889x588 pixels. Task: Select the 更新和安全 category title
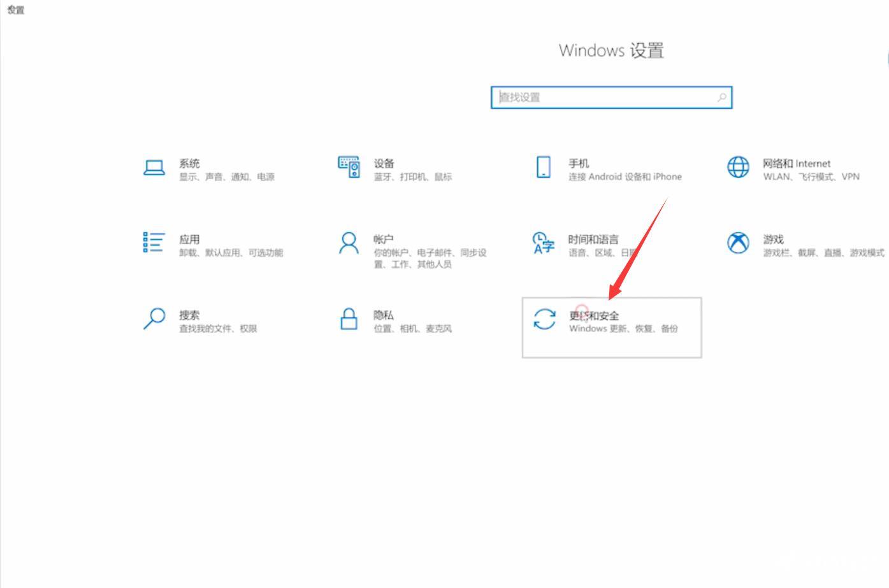pyautogui.click(x=594, y=315)
